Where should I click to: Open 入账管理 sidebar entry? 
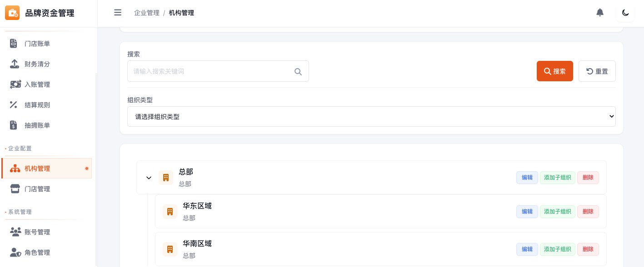pos(37,84)
